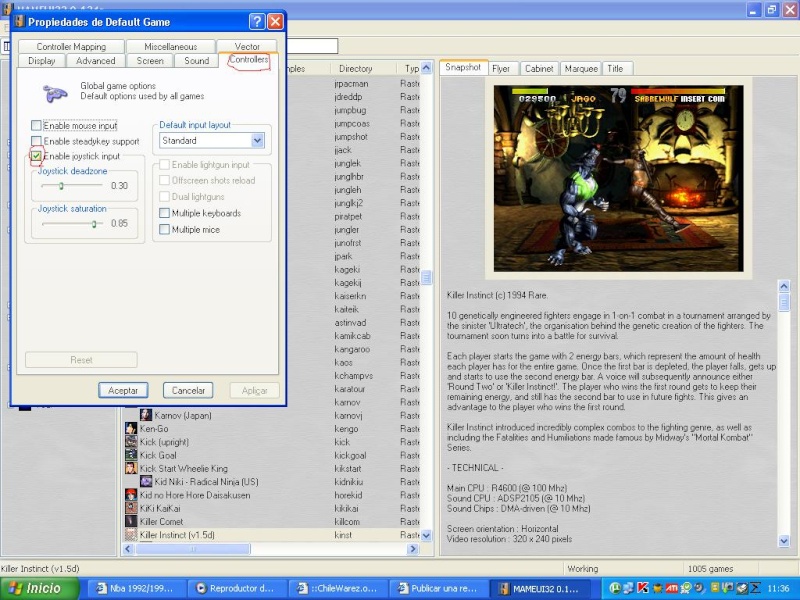Select the Vector tab
The image size is (800, 600).
[x=247, y=46]
